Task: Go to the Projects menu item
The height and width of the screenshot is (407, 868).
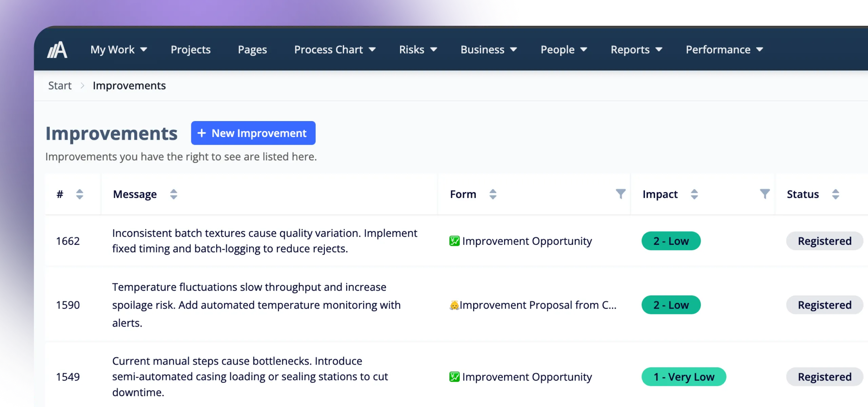Action: point(191,50)
